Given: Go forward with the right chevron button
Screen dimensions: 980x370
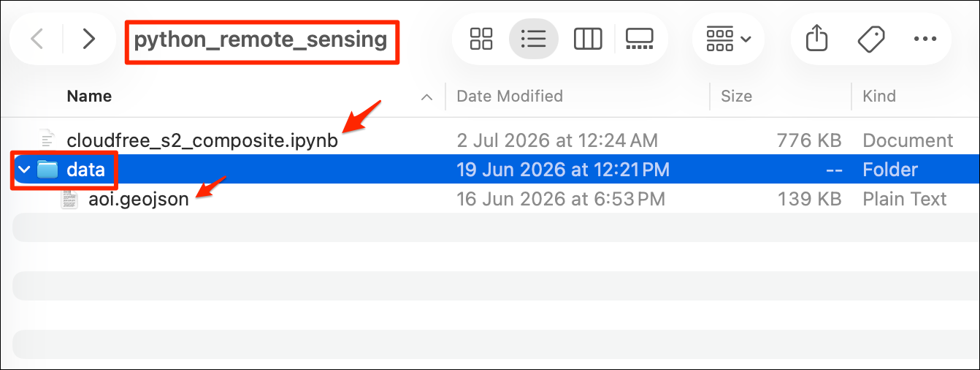Looking at the screenshot, I should [88, 39].
